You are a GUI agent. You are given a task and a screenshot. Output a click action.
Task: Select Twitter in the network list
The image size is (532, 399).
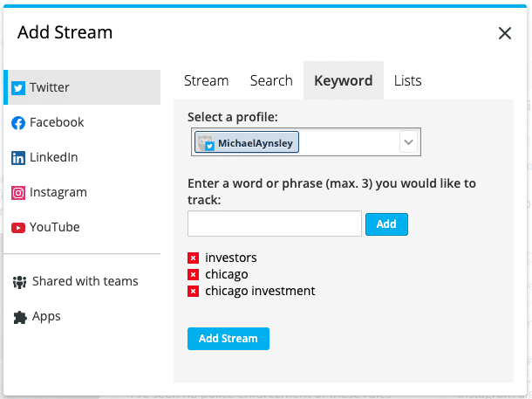[x=82, y=87]
